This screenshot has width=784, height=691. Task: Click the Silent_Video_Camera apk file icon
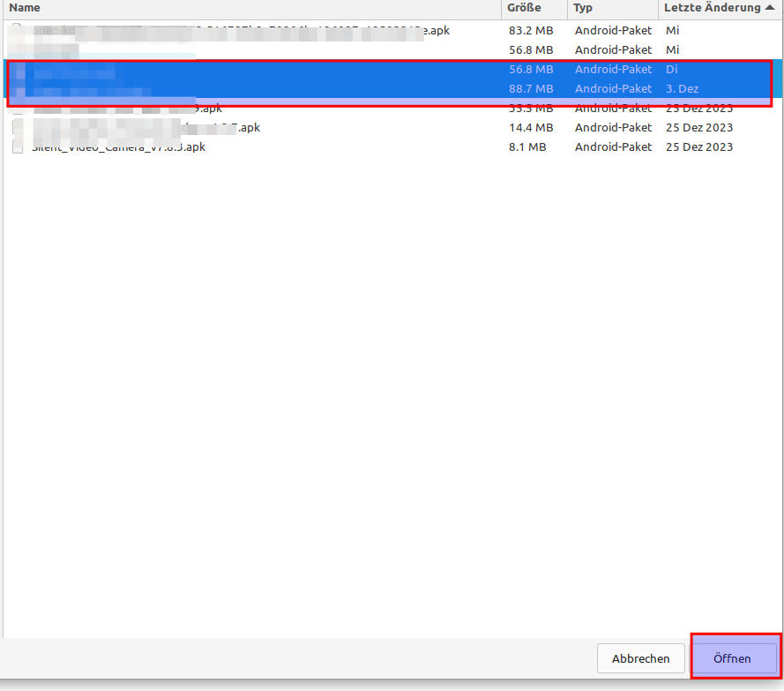pyautogui.click(x=18, y=146)
